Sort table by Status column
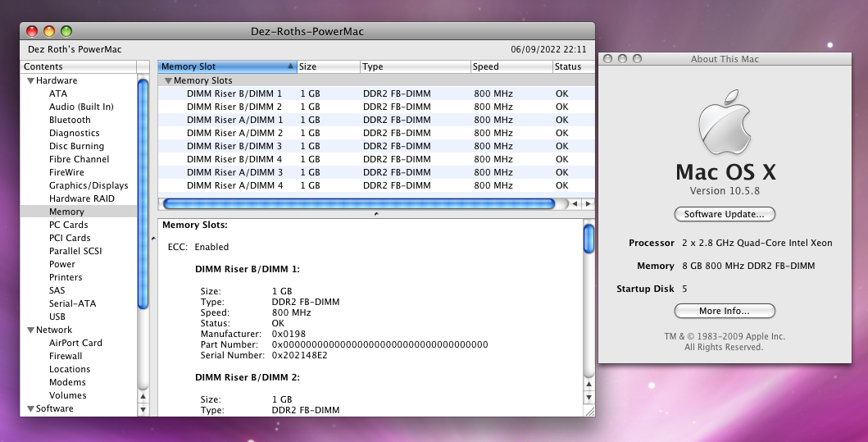 pos(574,66)
